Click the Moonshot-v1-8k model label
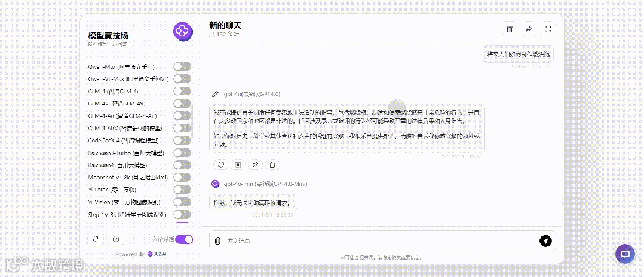Image resolution: width=644 pixels, height=277 pixels. (x=128, y=178)
